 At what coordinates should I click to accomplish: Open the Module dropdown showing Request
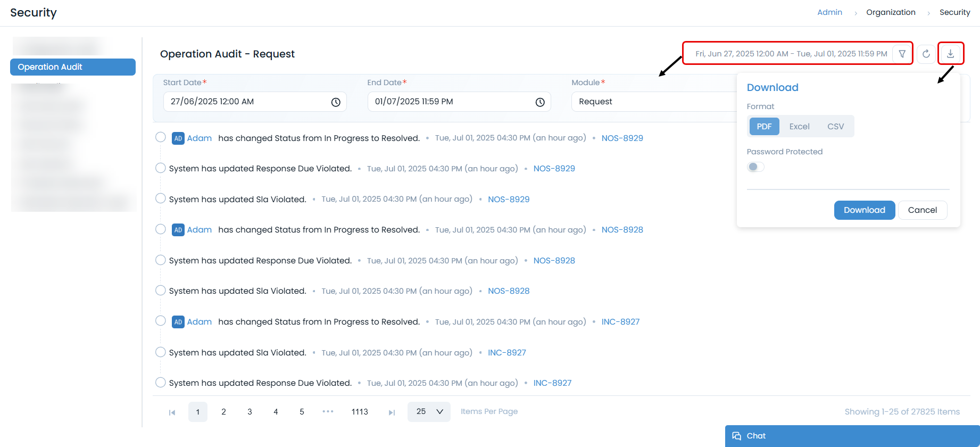pos(653,102)
